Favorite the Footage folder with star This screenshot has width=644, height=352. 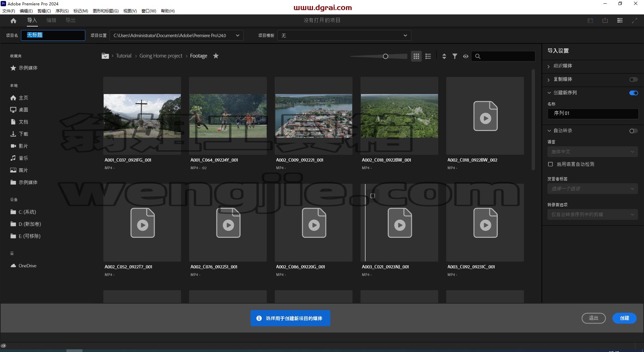point(216,56)
